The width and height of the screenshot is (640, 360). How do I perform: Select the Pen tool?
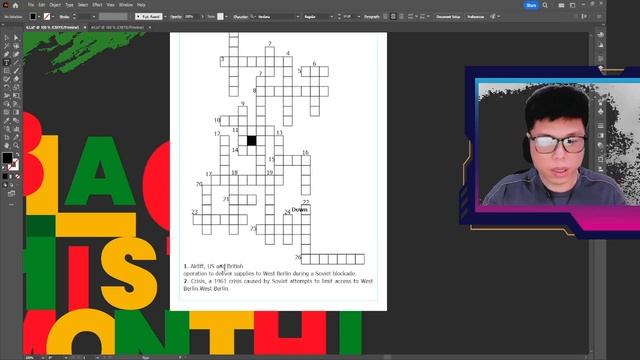7,53
